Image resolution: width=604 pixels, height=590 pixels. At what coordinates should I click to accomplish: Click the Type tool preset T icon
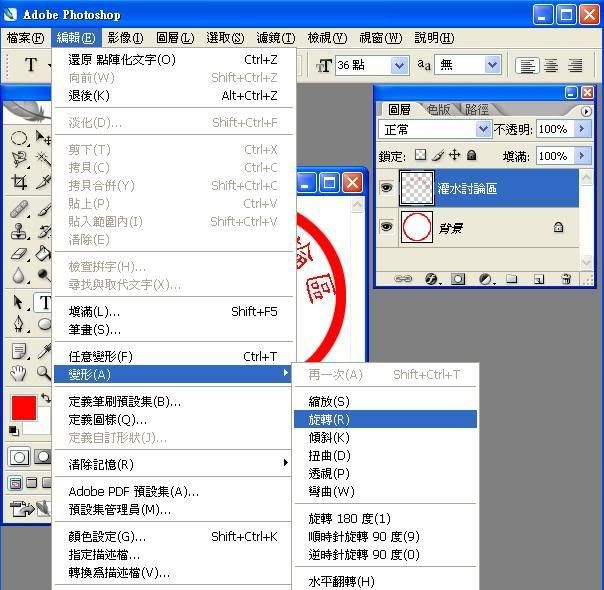coord(31,65)
